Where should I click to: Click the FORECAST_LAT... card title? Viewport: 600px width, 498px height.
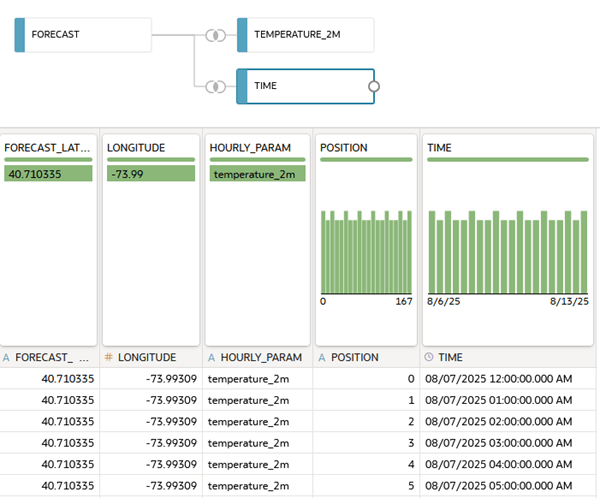47,148
